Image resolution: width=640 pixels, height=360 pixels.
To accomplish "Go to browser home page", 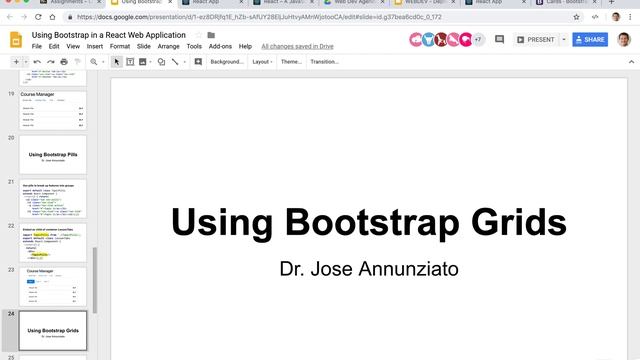I will point(52,17).
